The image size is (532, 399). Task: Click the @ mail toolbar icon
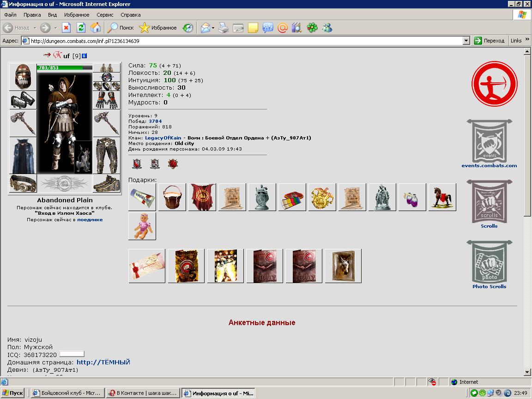click(282, 28)
